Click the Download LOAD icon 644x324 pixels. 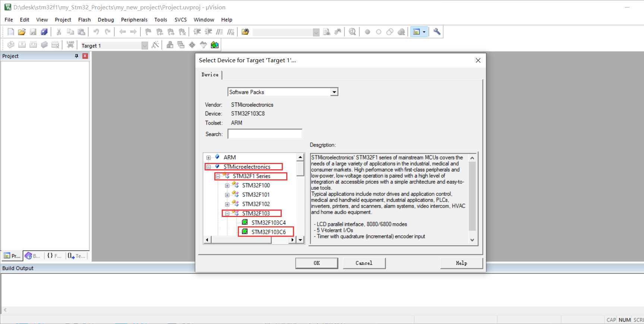[x=70, y=45]
